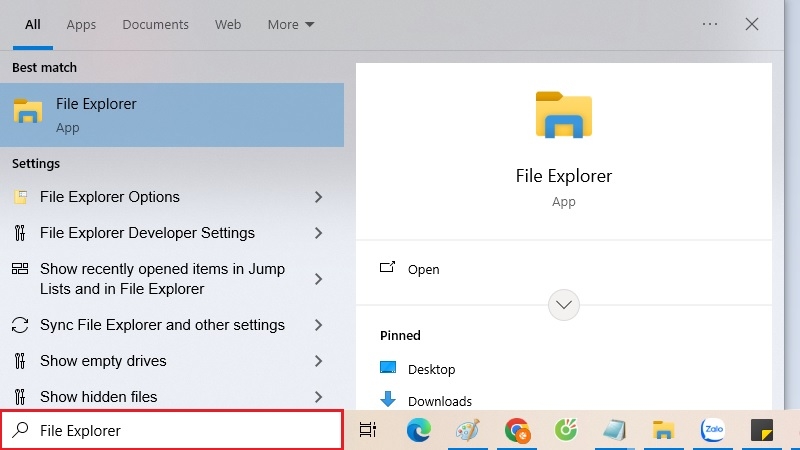
Task: Switch to the Web tab
Action: click(x=228, y=24)
